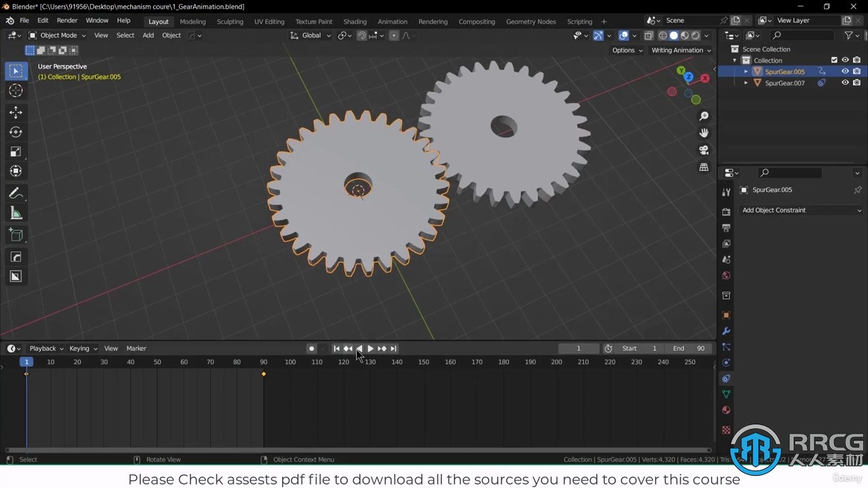Viewport: 868px width, 488px height.
Task: Hide SpurGear.005 in viewport
Action: point(845,71)
